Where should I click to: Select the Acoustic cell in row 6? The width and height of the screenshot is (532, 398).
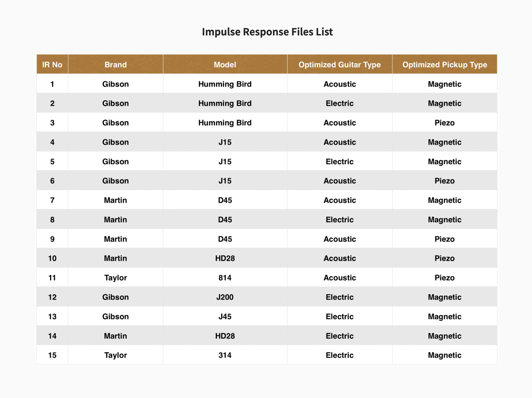click(x=340, y=181)
